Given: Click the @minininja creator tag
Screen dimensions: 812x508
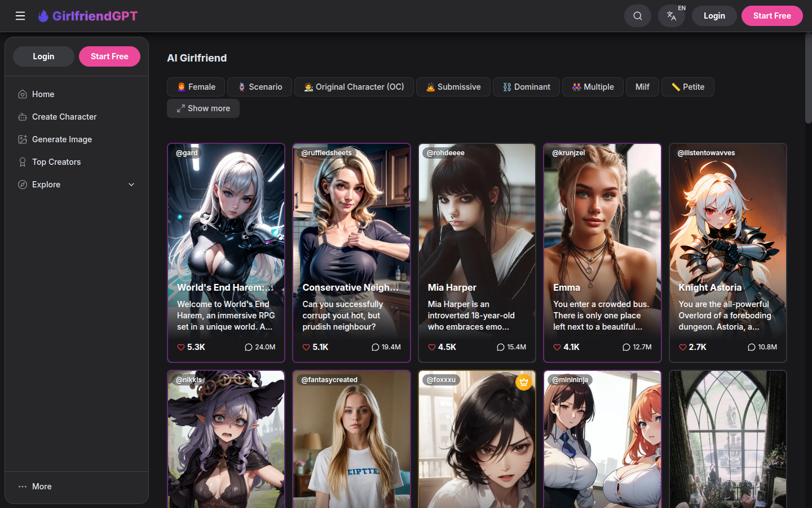Looking at the screenshot, I should point(570,380).
